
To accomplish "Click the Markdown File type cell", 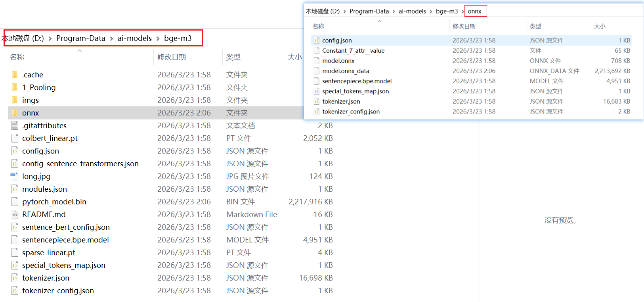I will [252, 214].
